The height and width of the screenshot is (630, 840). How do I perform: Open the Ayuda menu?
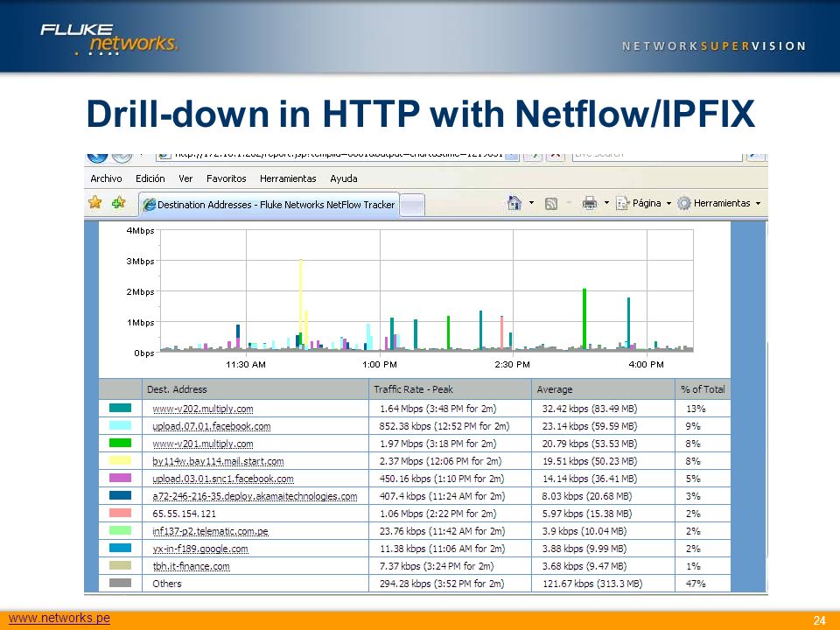[x=343, y=178]
